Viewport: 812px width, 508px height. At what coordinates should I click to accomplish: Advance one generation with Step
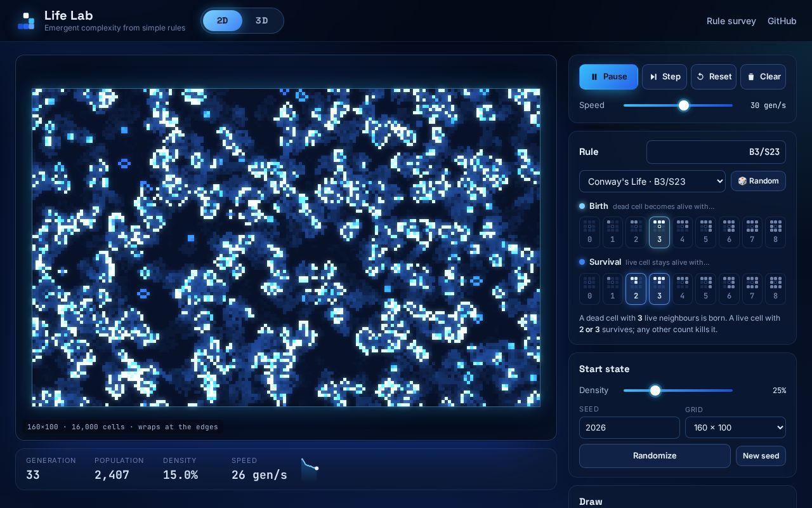(x=664, y=77)
